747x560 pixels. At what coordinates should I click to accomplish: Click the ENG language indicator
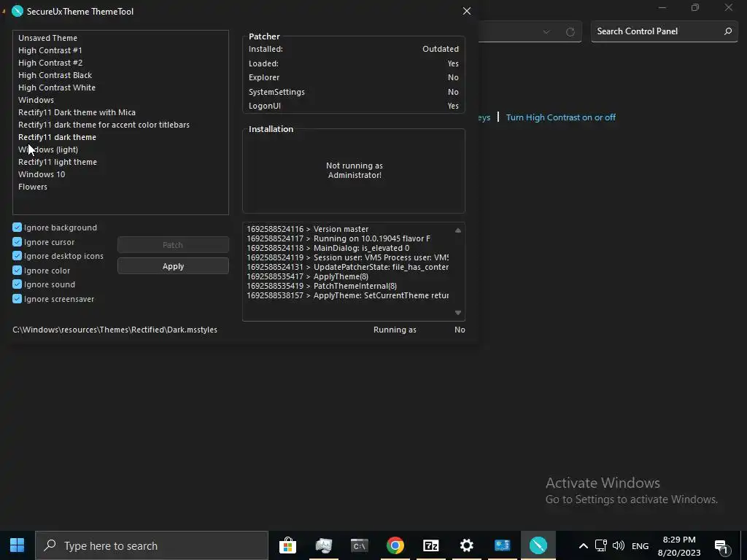[640, 545]
